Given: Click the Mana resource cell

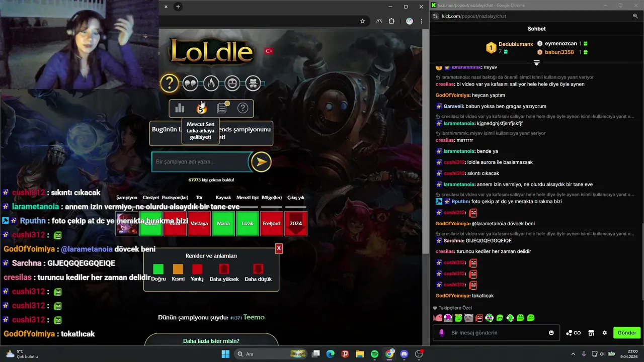Looking at the screenshot, I should coord(223,224).
